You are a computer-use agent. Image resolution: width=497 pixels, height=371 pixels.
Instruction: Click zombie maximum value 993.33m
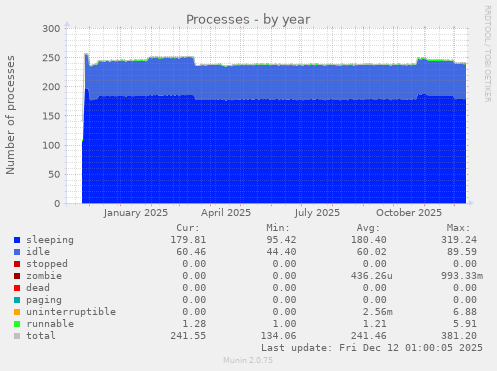(x=462, y=276)
